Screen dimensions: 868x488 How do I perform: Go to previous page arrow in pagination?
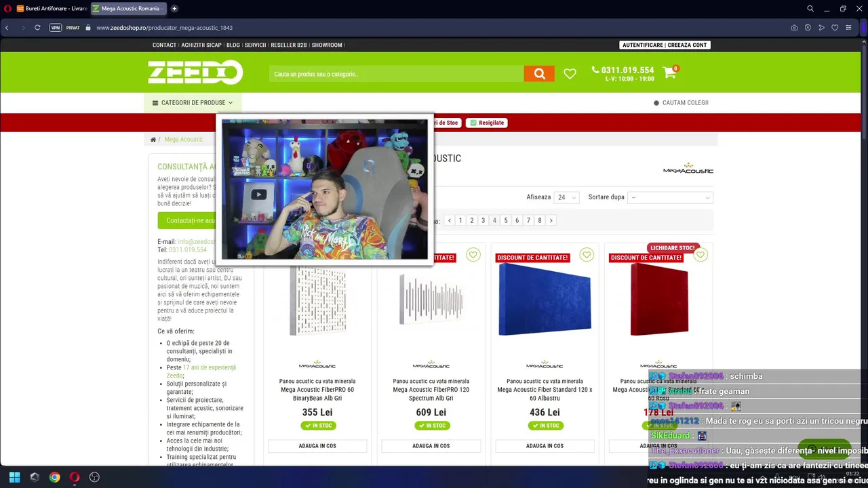point(449,220)
